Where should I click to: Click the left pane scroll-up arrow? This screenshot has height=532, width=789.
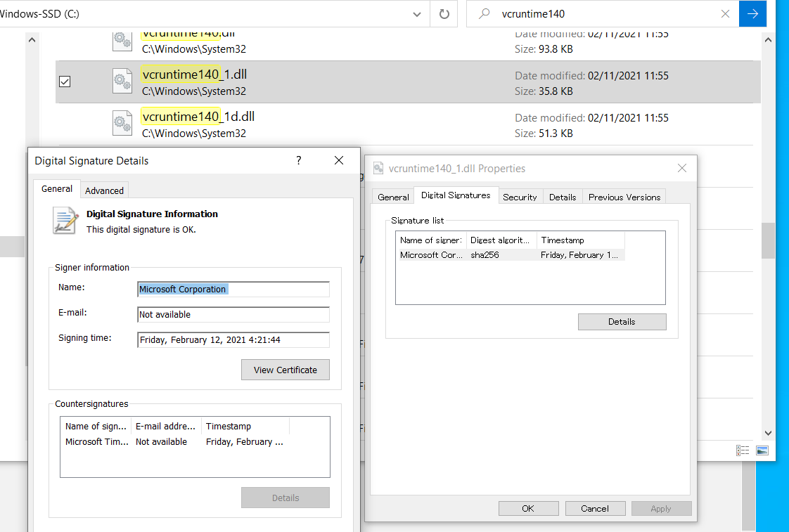(x=32, y=40)
